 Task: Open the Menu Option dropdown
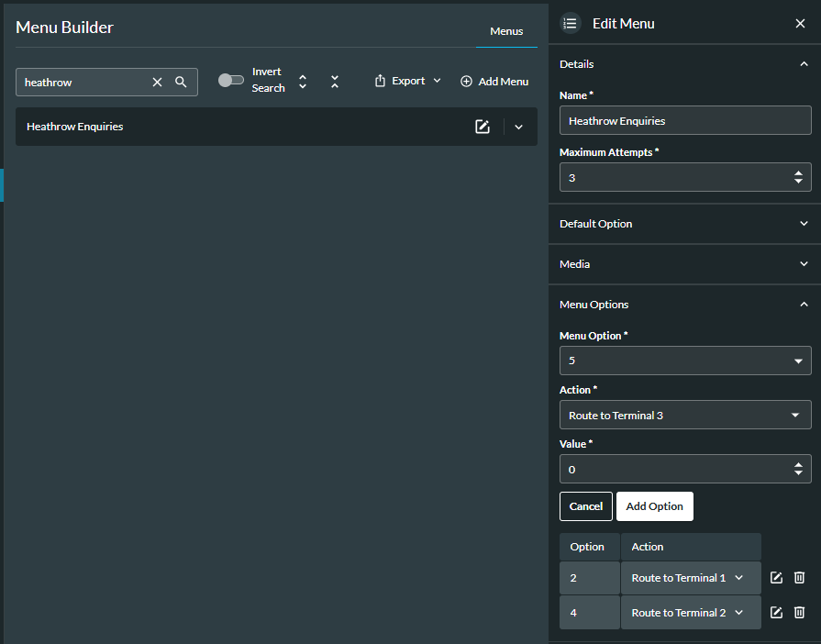(684, 361)
